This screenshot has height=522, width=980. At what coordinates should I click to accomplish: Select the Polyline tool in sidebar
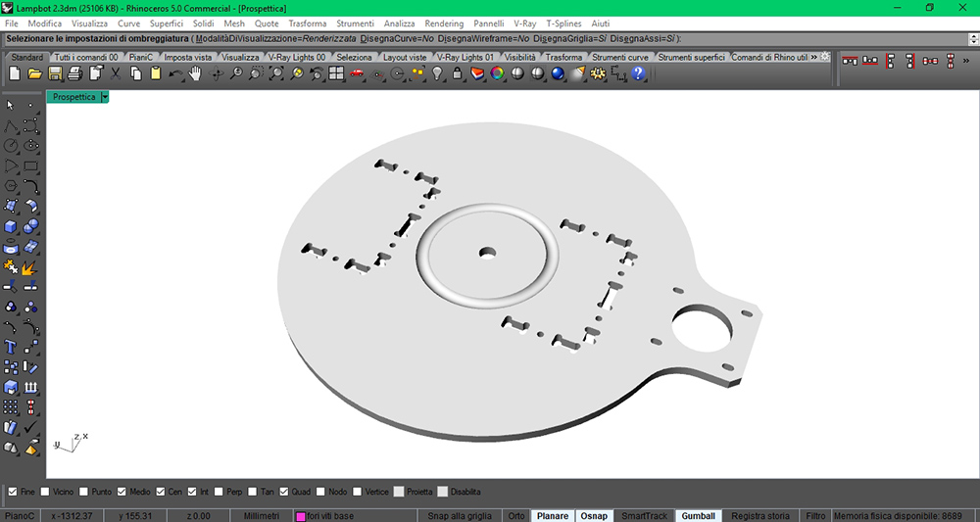[x=10, y=125]
